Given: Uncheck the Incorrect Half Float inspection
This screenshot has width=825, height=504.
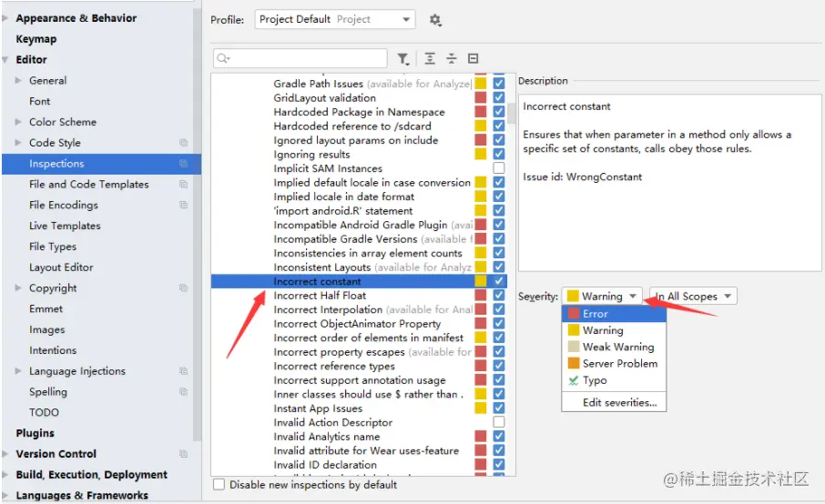Looking at the screenshot, I should tap(499, 296).
